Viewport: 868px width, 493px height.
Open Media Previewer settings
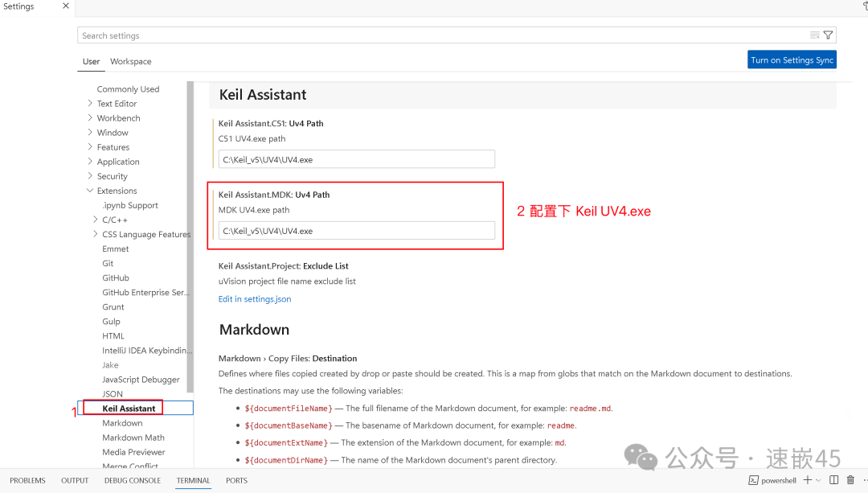[x=133, y=452]
